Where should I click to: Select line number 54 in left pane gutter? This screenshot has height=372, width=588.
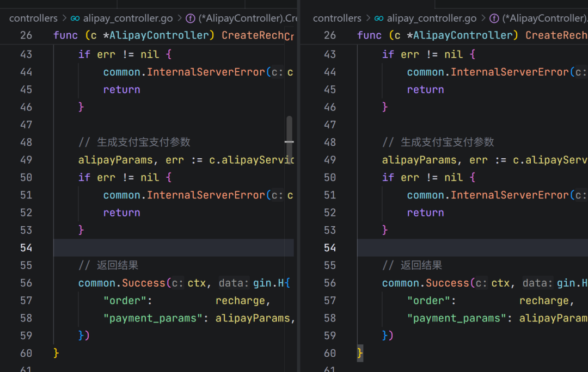pyautogui.click(x=26, y=248)
